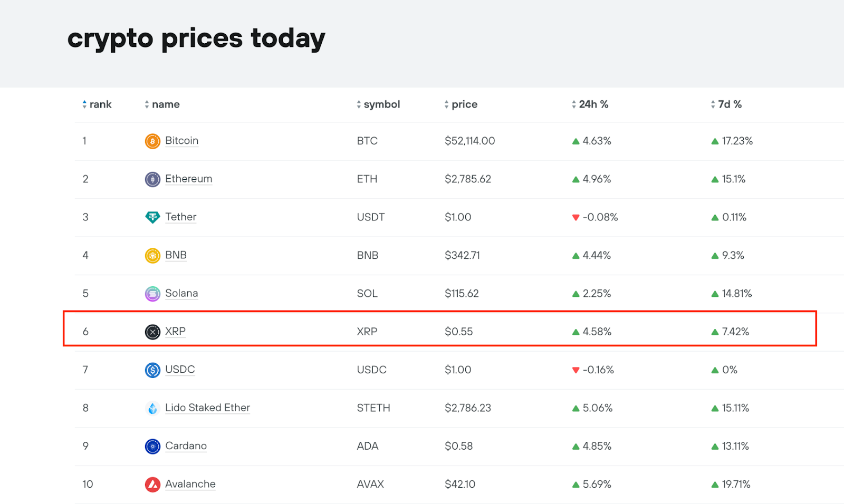Viewport: 844px width, 504px height.
Task: Select the AVAX symbol cell
Action: (370, 484)
